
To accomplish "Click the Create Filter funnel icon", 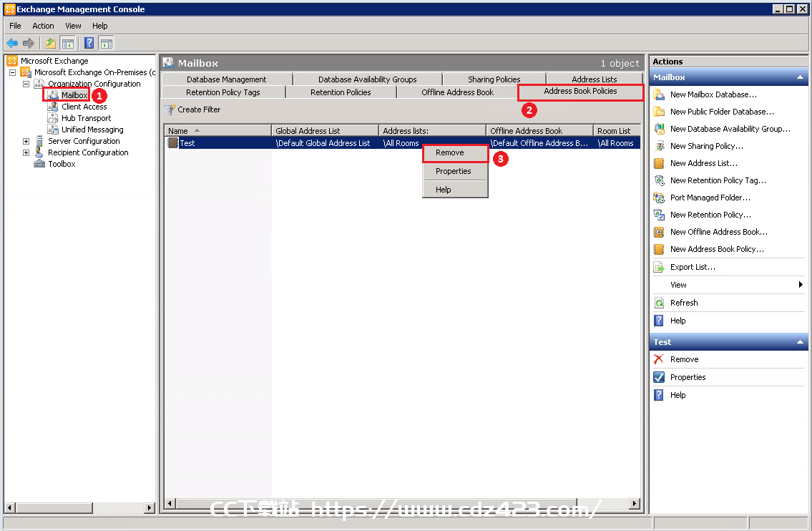I will (170, 109).
